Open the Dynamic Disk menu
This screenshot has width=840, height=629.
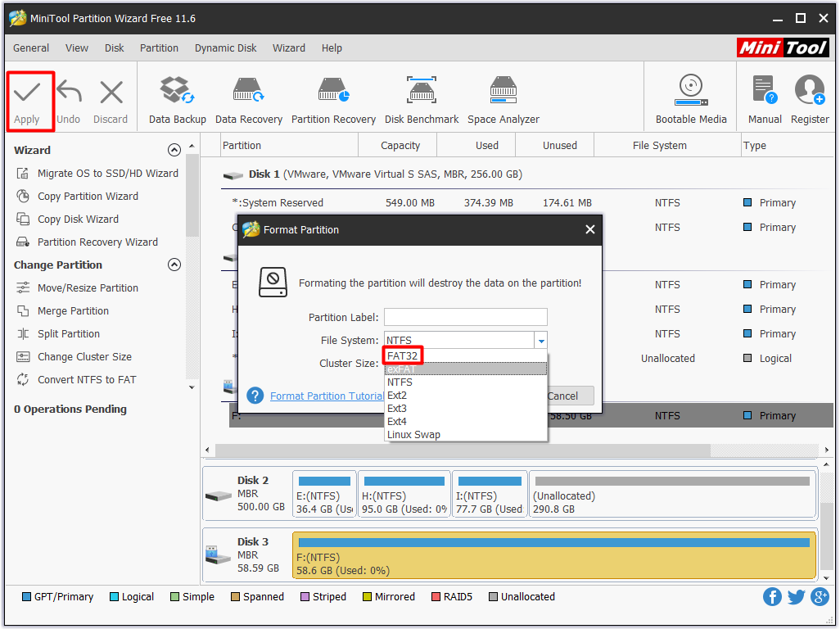coord(225,48)
